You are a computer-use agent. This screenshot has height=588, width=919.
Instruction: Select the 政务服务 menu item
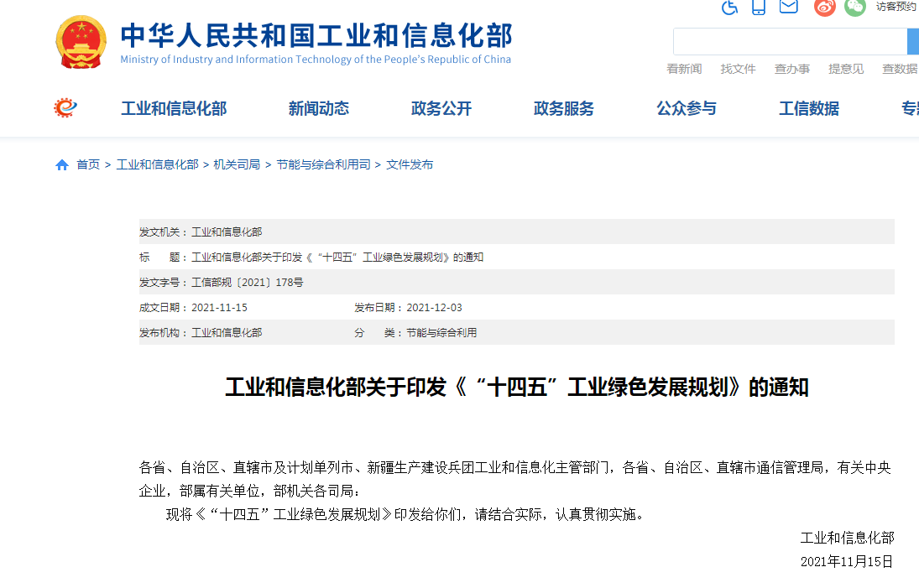[x=564, y=108]
